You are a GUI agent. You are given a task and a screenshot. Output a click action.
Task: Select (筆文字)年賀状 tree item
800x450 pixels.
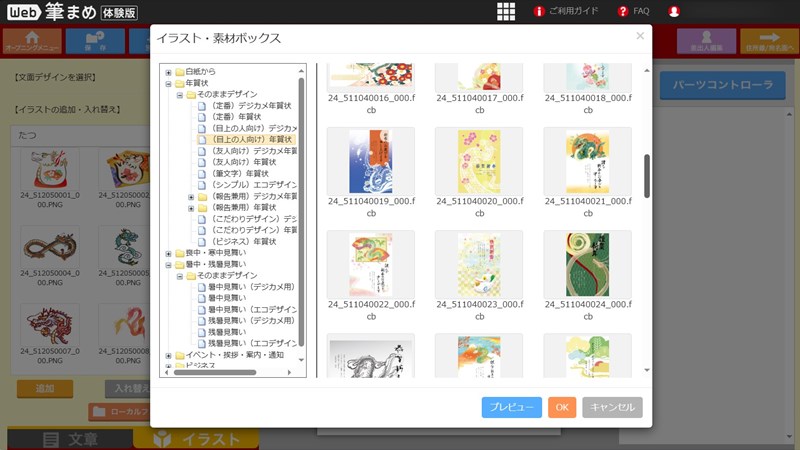233,173
